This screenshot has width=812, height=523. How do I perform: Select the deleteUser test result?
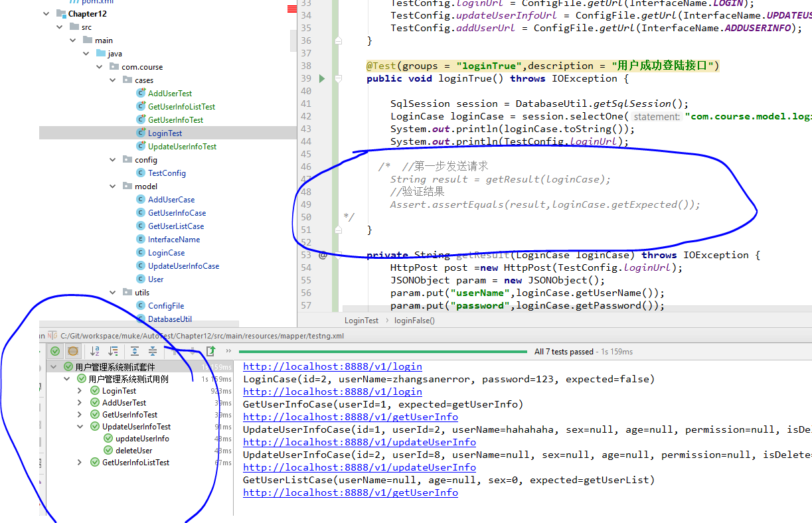[x=133, y=451]
